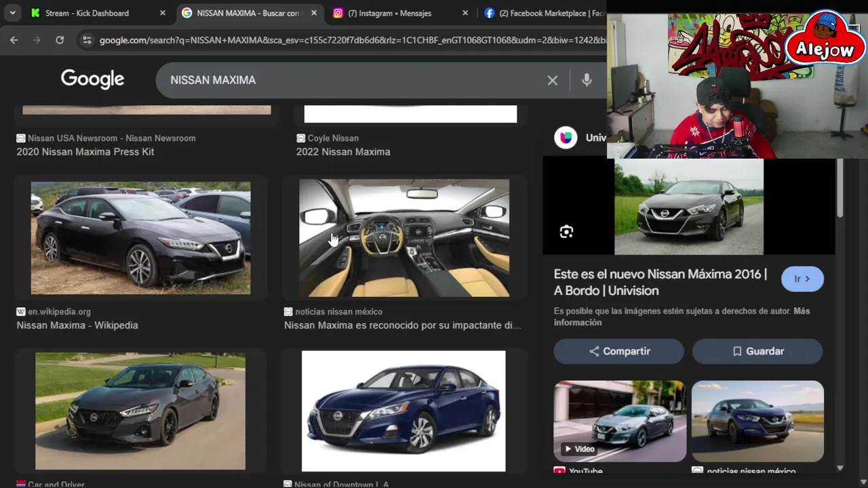Screen dimensions: 868x488
Task: Reload the page with the refresh icon
Action: [60, 40]
